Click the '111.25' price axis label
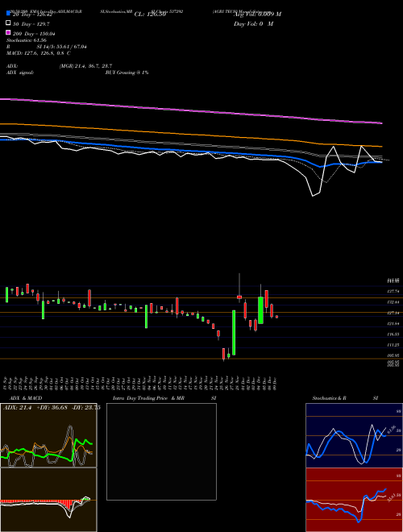 tap(394, 345)
